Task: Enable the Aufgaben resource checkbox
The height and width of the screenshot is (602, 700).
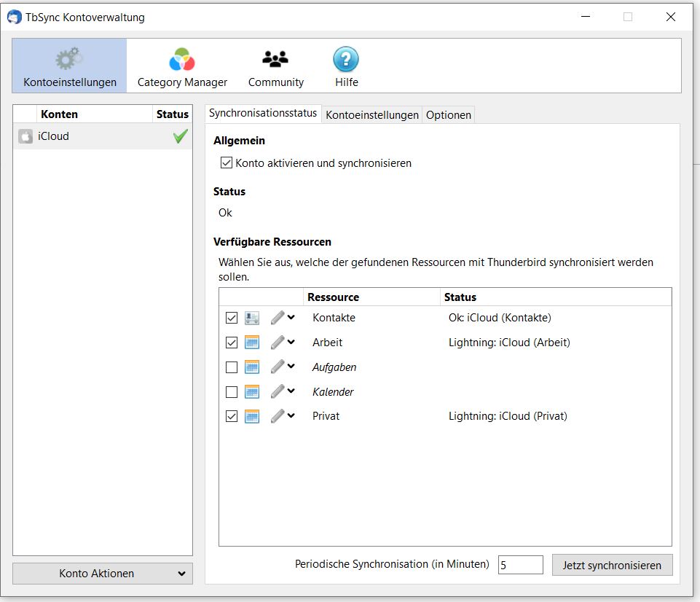Action: click(232, 367)
